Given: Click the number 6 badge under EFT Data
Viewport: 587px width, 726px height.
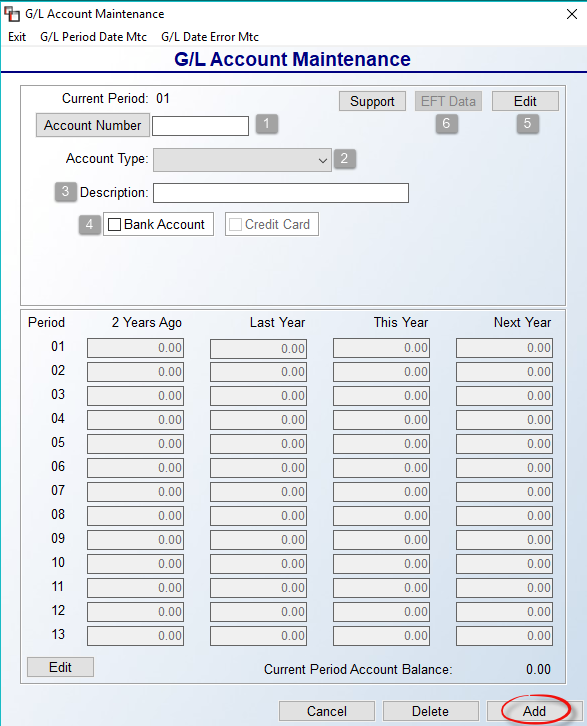Looking at the screenshot, I should coord(446,124).
